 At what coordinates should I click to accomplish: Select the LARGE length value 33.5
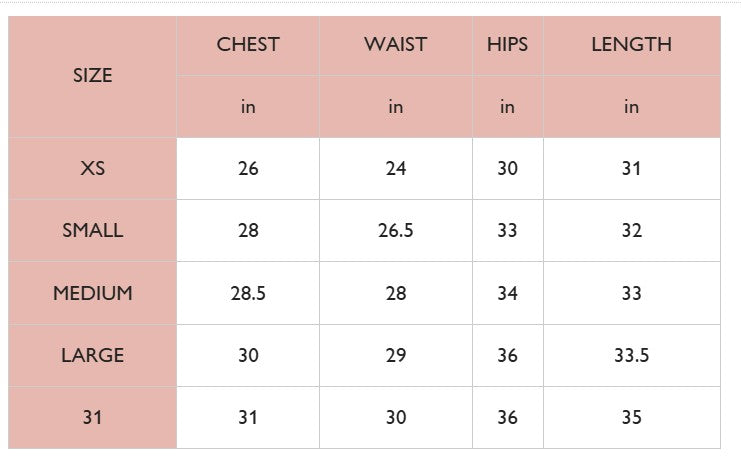tap(631, 355)
